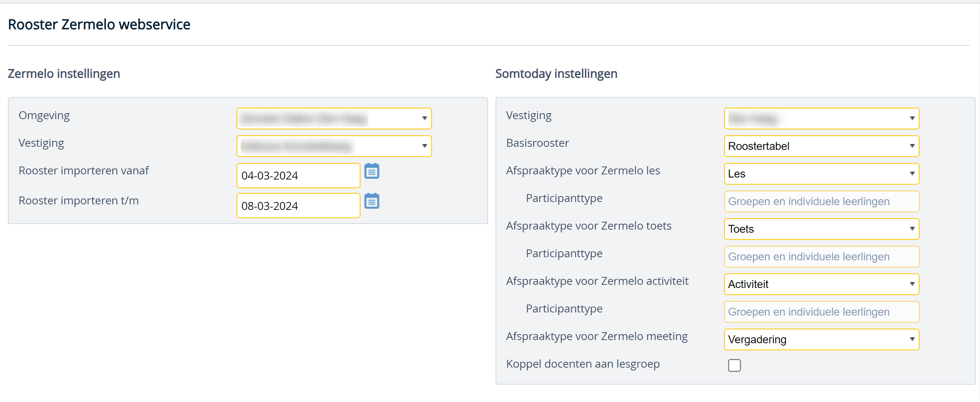
Task: Click Participanttype field under Zermelo toets
Action: [x=822, y=256]
